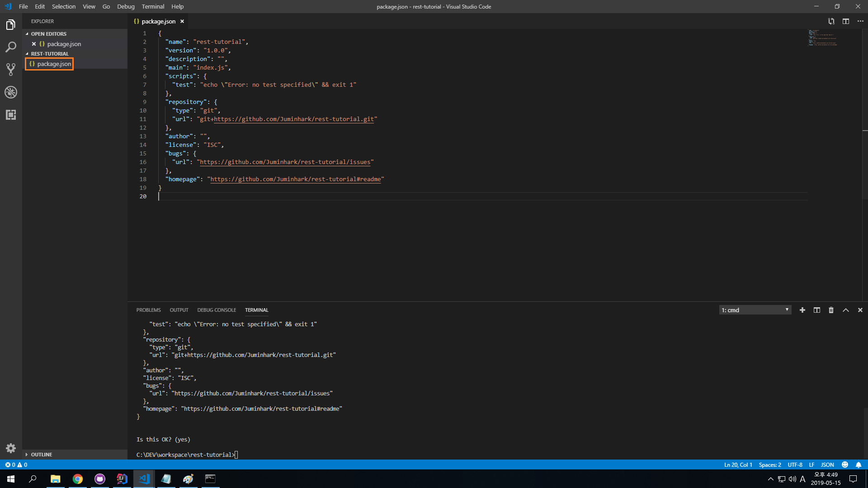Open the Terminal menu
Viewport: 868px width, 488px height.
click(x=153, y=6)
